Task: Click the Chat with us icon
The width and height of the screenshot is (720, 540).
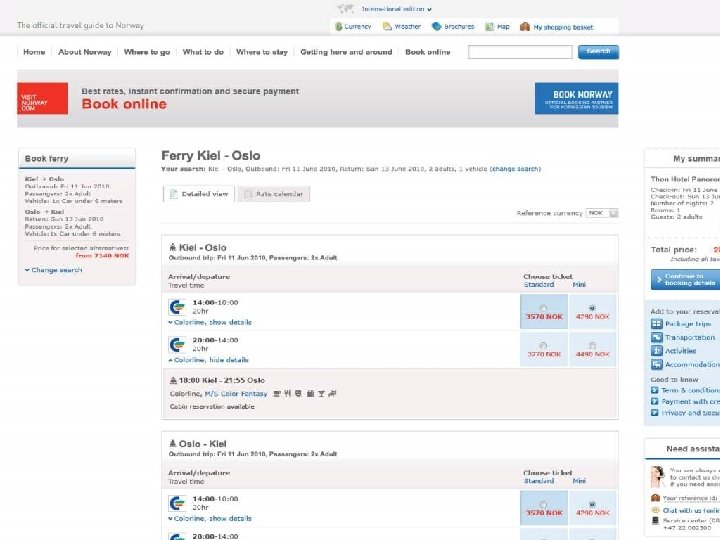Action: (656, 510)
